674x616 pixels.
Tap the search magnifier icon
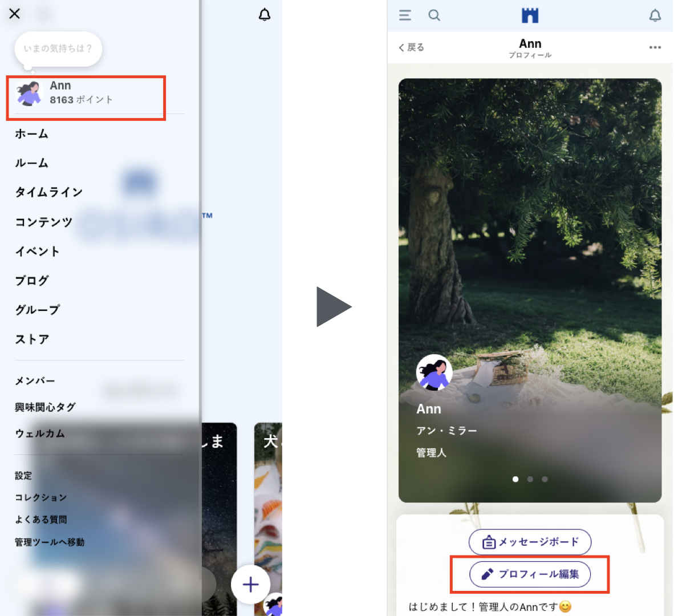tap(434, 15)
